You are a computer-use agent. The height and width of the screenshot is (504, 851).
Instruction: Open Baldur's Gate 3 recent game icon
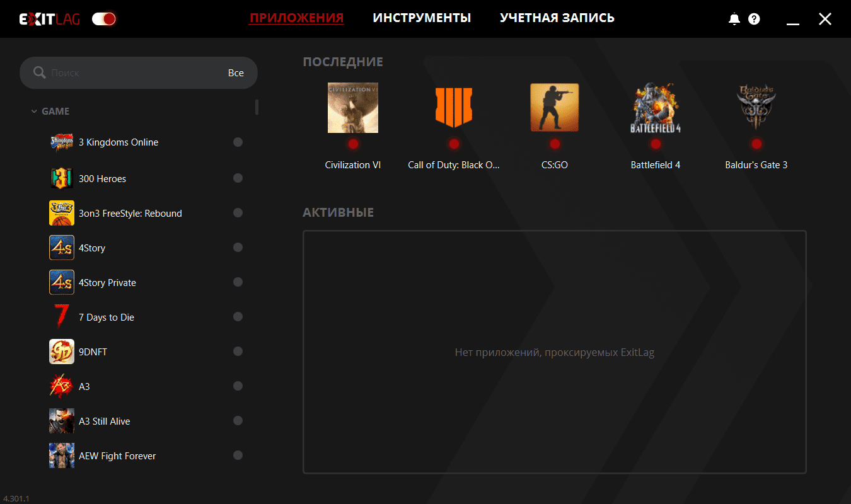756,108
